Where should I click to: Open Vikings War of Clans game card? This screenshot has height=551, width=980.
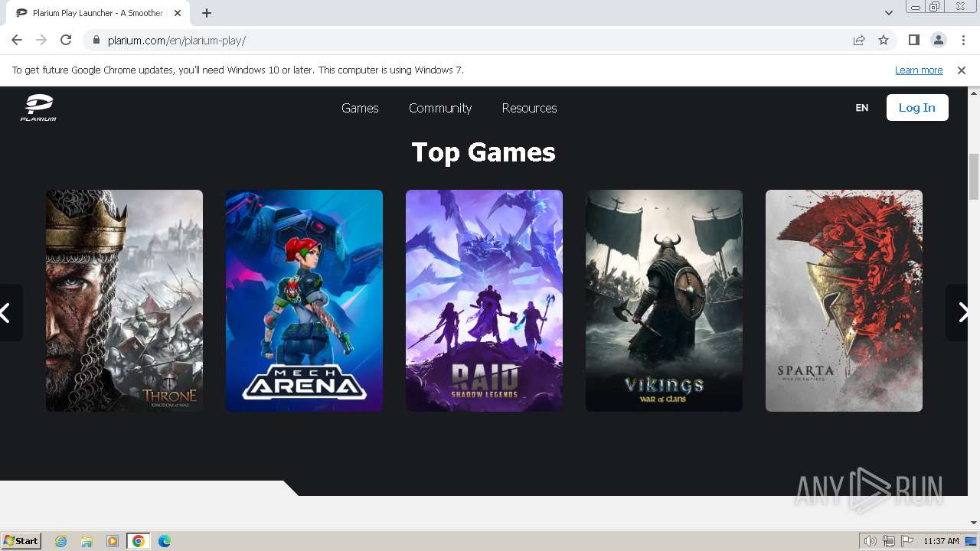pyautogui.click(x=664, y=301)
